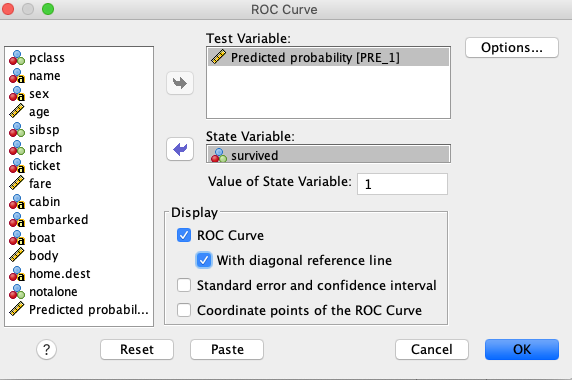This screenshot has width=572, height=380.
Task: Select Predicted probability [PRE_1] in Test Variable
Action: coord(328,57)
